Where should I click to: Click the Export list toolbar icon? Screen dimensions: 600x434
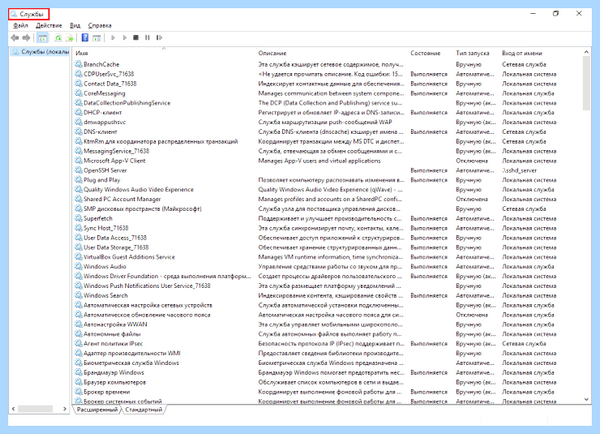point(69,38)
